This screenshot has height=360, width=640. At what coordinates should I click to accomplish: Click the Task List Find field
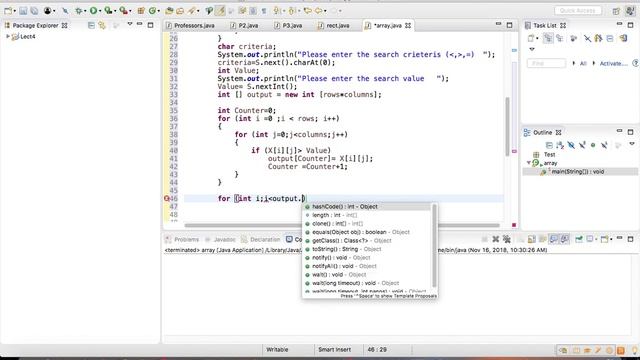click(546, 63)
